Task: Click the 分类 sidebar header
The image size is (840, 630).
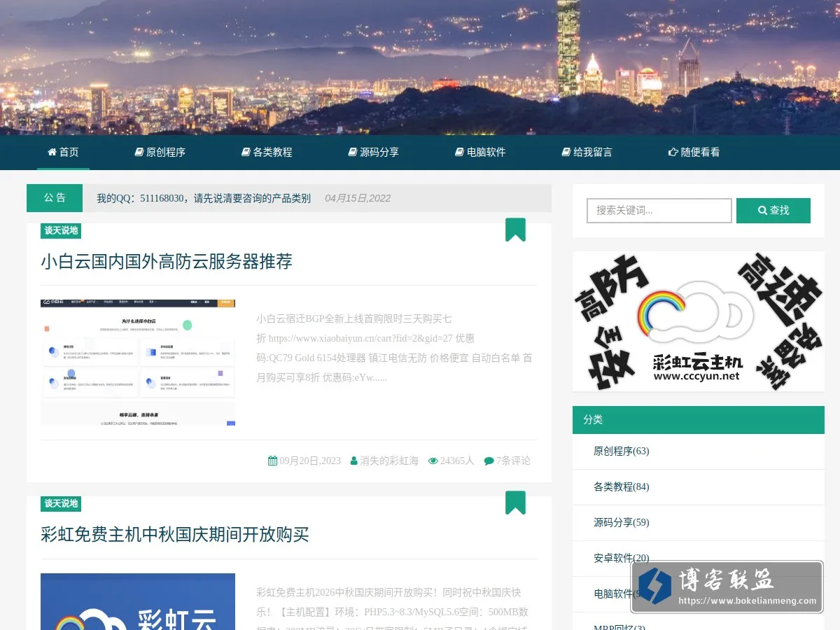Action: [699, 420]
